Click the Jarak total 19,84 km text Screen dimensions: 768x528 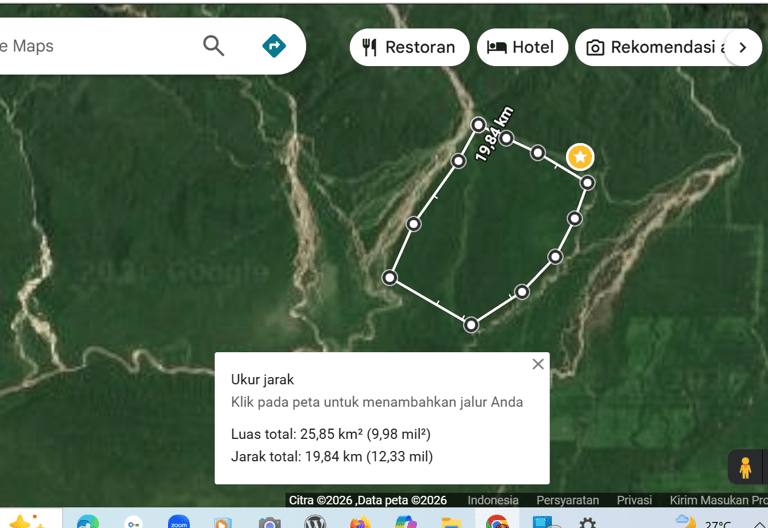click(x=332, y=456)
